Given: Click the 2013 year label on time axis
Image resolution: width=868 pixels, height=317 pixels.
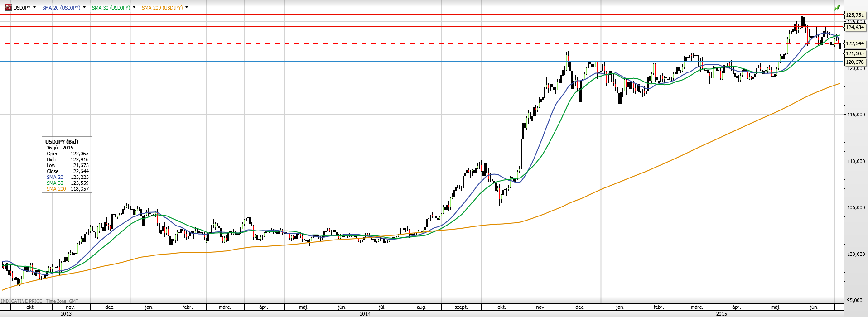Looking at the screenshot, I should coord(66,314).
